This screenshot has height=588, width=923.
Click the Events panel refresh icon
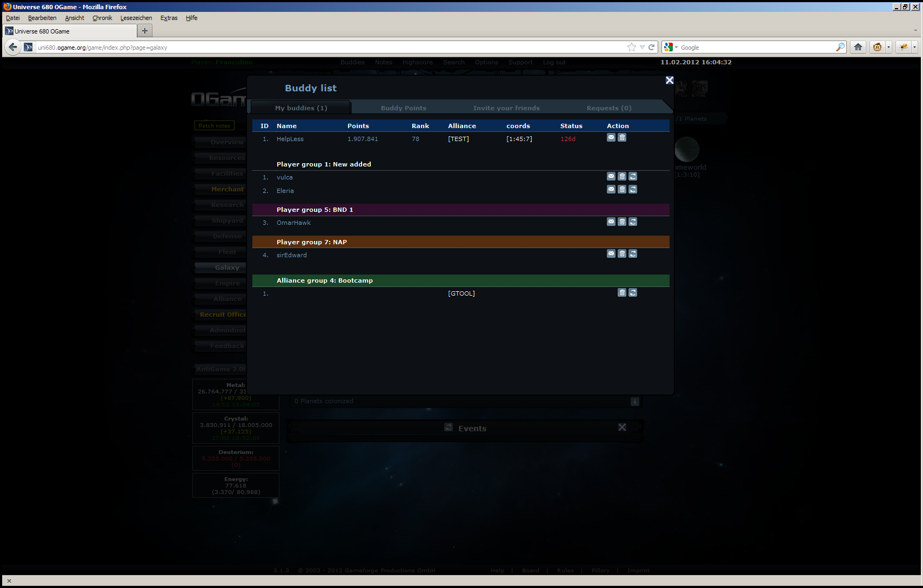click(x=449, y=427)
